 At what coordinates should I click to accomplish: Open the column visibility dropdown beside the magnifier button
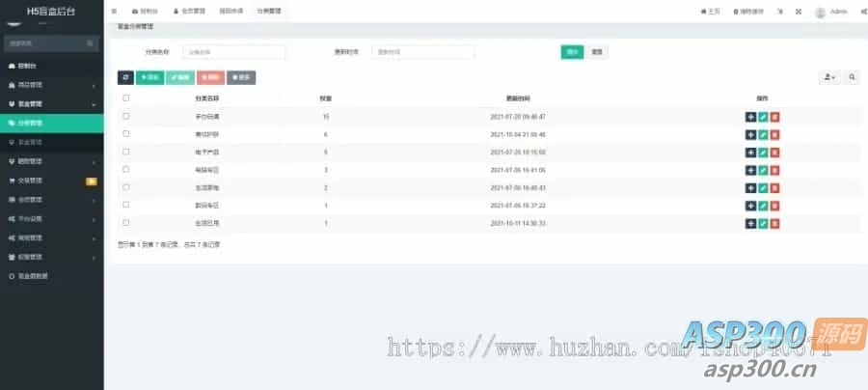[829, 77]
